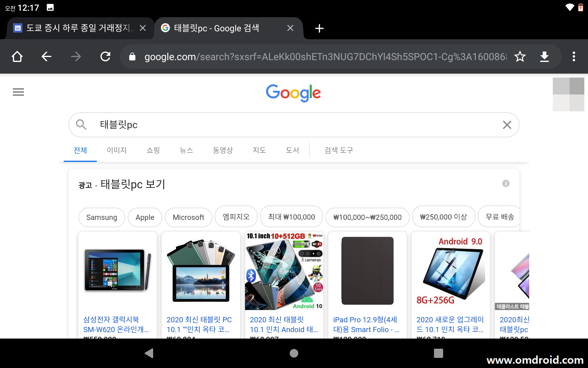The height and width of the screenshot is (368, 588).
Task: Tap the browser home icon
Action: pos(17,56)
